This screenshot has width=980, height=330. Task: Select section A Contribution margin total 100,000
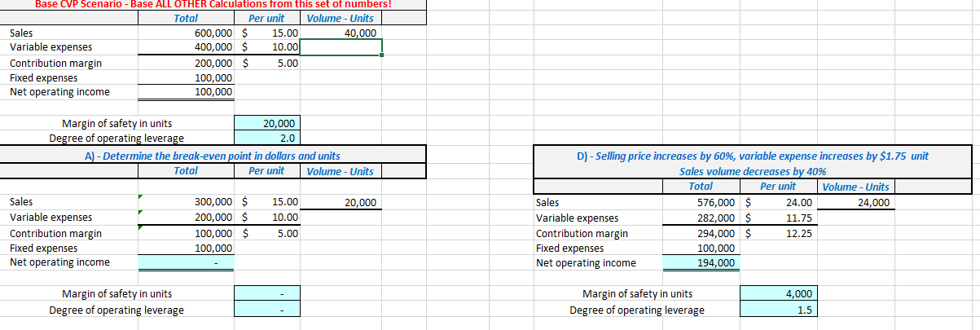(x=186, y=233)
